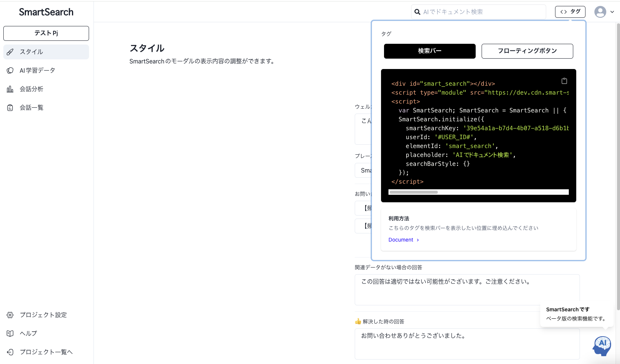620x364 pixels.
Task: Open the 会話分析 bar chart icon
Action: pos(10,89)
